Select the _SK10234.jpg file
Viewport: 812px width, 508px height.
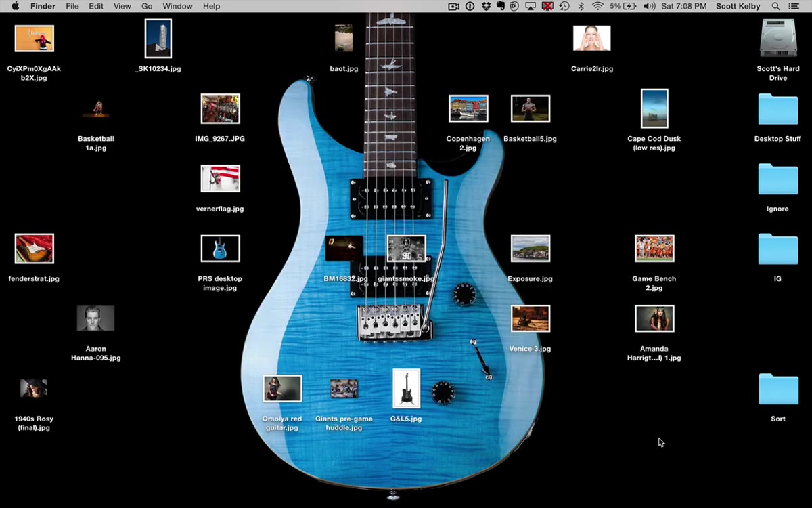coord(158,39)
